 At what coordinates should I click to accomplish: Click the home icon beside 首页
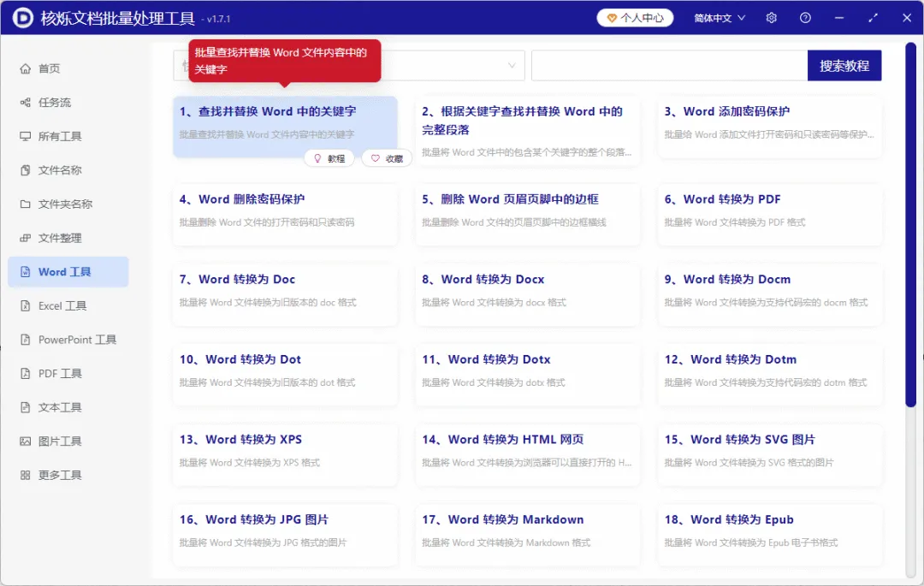(26, 68)
